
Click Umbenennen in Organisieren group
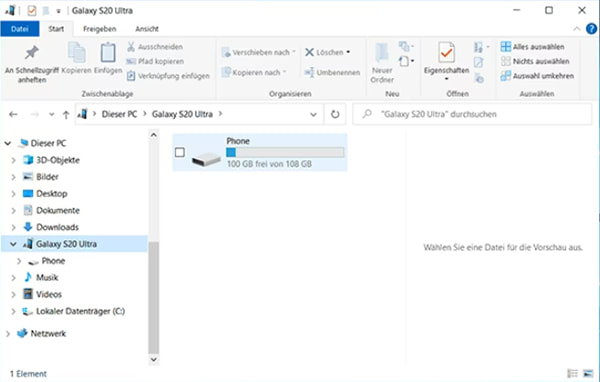coord(332,72)
